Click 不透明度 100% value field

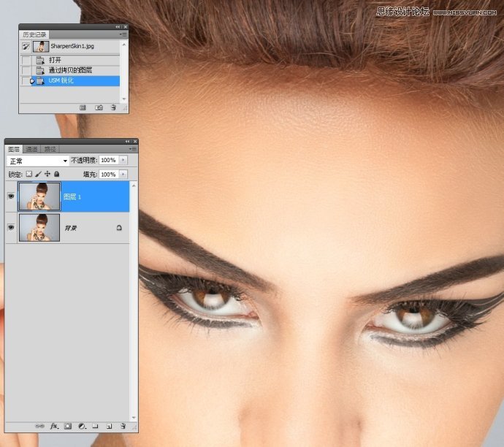(109, 160)
